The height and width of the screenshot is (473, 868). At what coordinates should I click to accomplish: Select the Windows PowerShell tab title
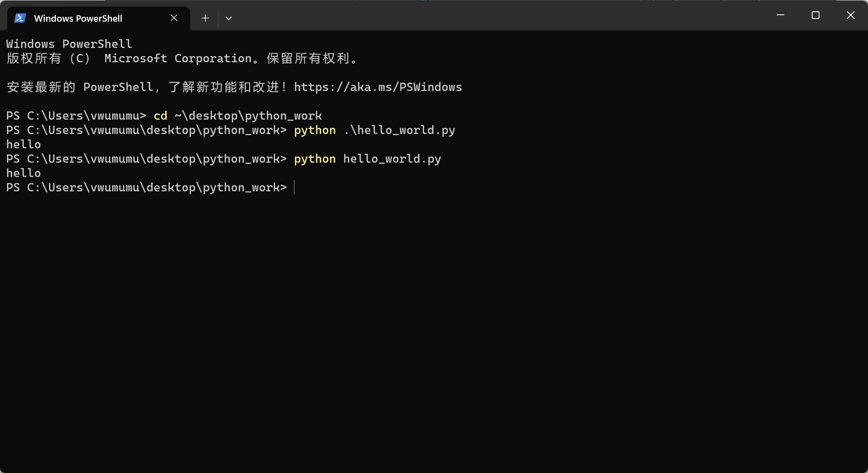tap(78, 19)
